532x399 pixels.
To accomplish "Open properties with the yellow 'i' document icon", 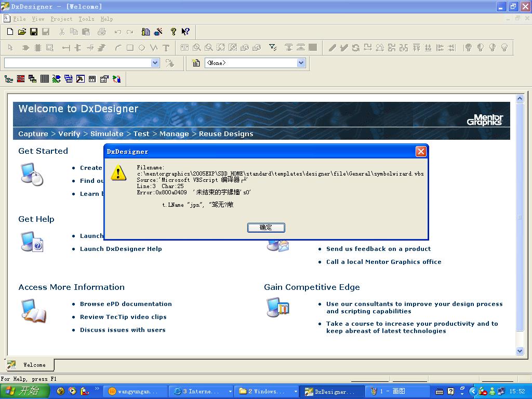I will click(146, 32).
